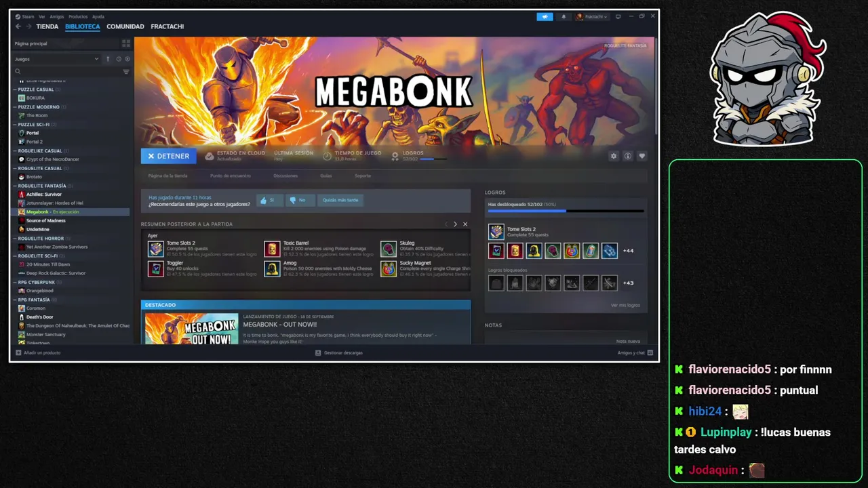The image size is (868, 488).
Task: Open advanced filter options beside search
Action: pos(126,71)
